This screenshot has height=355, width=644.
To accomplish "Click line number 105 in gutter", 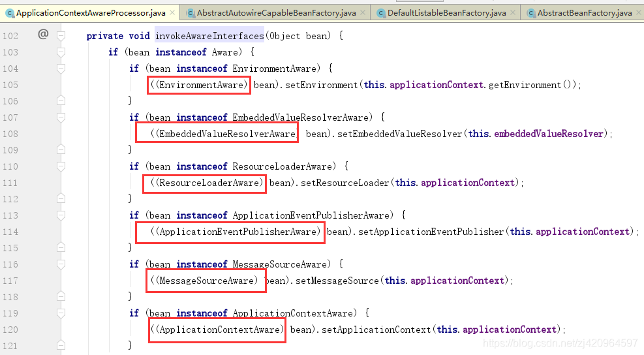I will pyautogui.click(x=10, y=85).
